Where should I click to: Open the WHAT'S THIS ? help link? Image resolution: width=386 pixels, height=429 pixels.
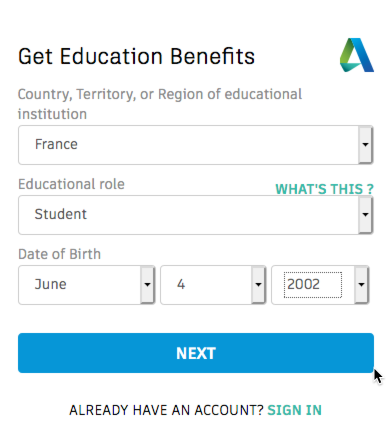(325, 189)
